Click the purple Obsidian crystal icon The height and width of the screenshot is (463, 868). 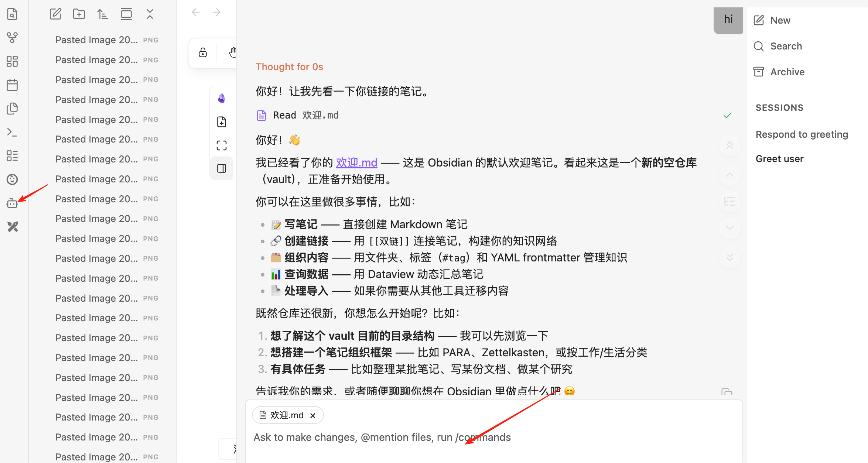point(222,98)
